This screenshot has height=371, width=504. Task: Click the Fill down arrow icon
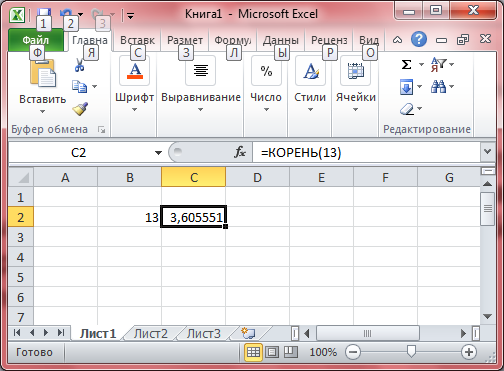pos(406,87)
